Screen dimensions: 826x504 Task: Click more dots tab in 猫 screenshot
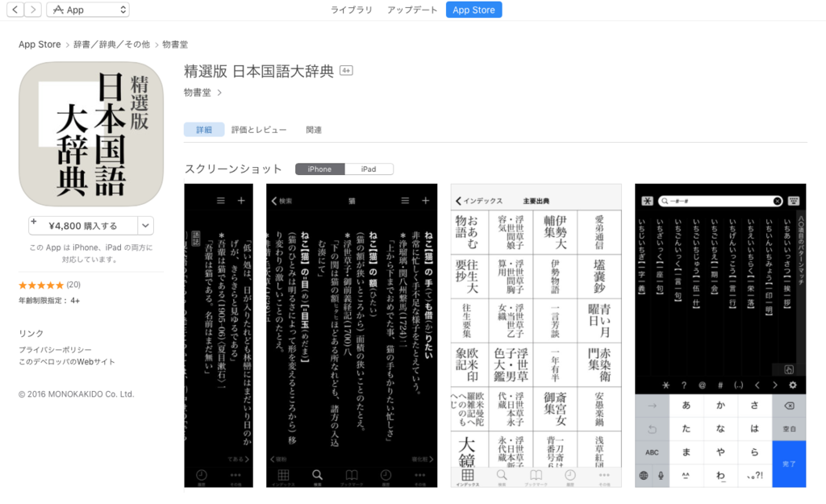[419, 476]
